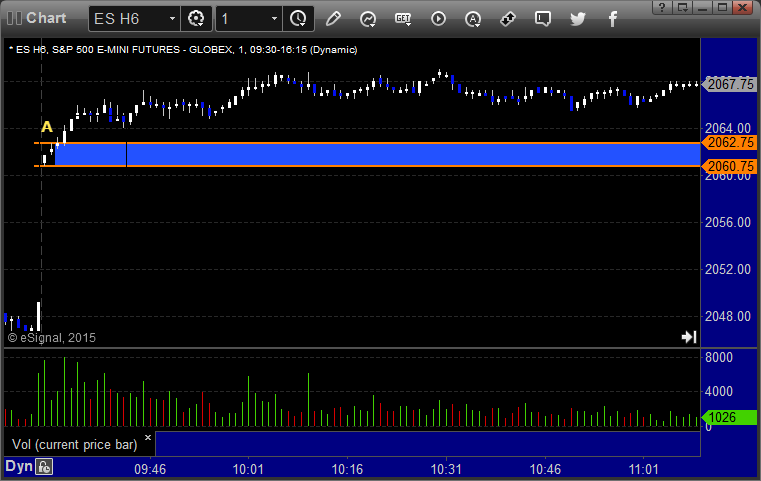Select the yellow A annotation
The height and width of the screenshot is (481, 761).
click(47, 127)
